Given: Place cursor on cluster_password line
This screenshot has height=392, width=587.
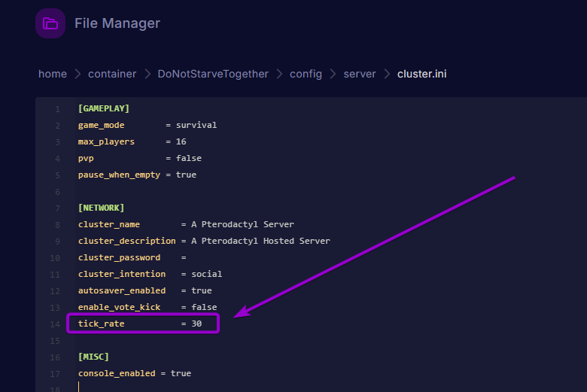Looking at the screenshot, I should click(132, 257).
